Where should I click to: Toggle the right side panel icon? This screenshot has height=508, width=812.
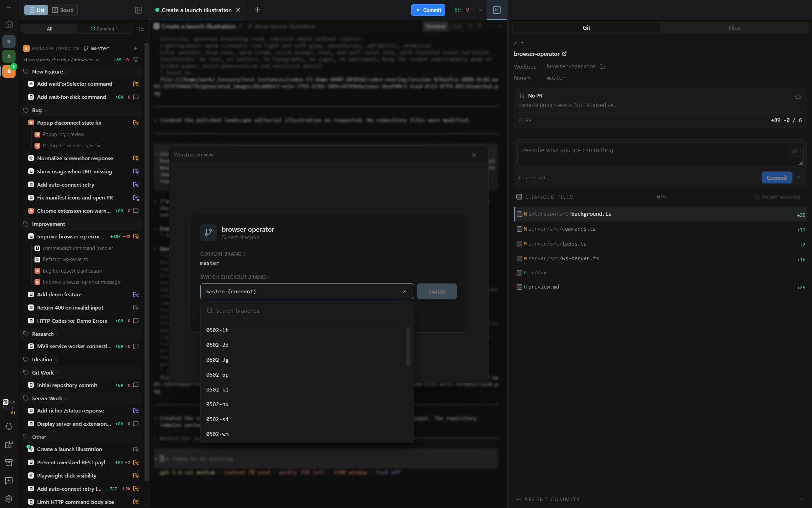pyautogui.click(x=497, y=10)
